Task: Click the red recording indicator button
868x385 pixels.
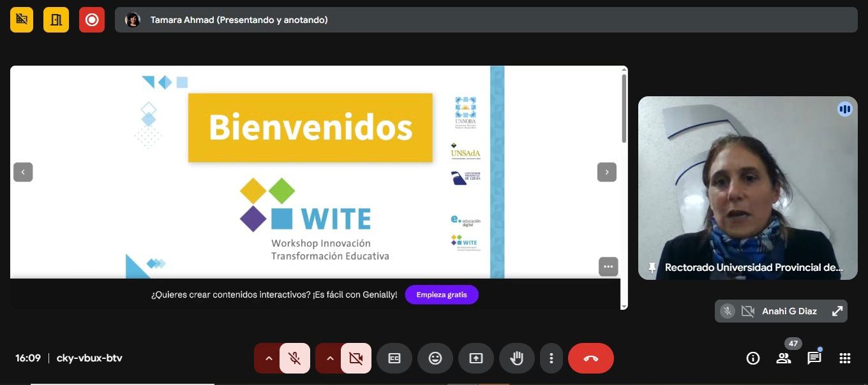Action: tap(92, 20)
